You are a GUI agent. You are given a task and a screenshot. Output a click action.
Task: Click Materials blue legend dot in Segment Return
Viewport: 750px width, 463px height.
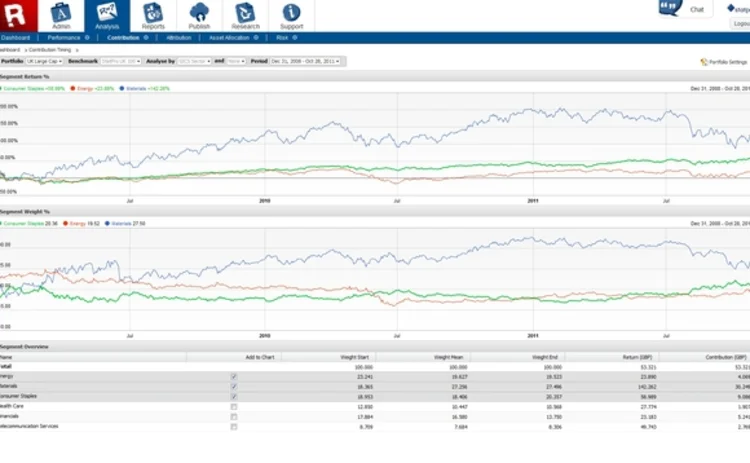coord(122,88)
